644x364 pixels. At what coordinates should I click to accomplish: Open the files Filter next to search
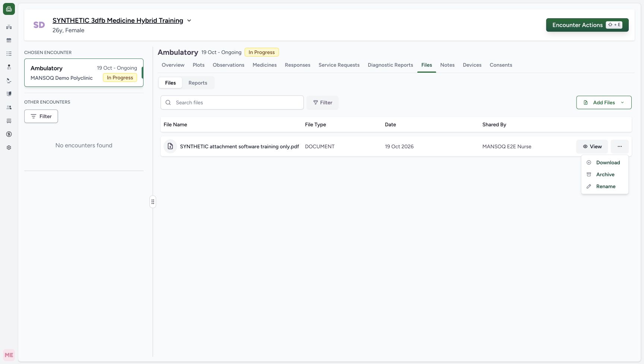(322, 102)
